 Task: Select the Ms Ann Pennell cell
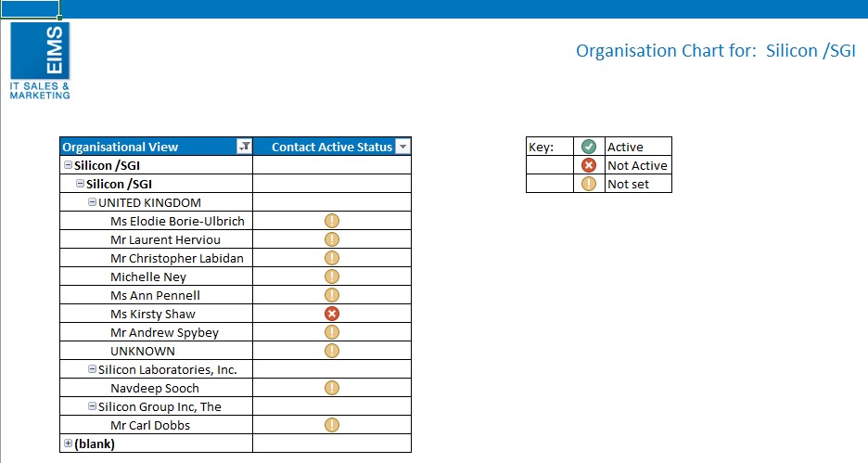(156, 295)
